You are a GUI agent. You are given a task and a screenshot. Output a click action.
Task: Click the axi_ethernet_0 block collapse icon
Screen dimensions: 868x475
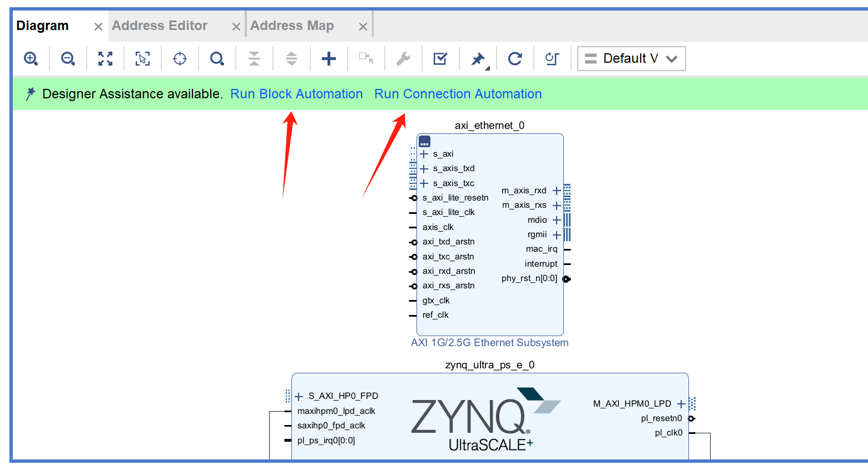(424, 142)
